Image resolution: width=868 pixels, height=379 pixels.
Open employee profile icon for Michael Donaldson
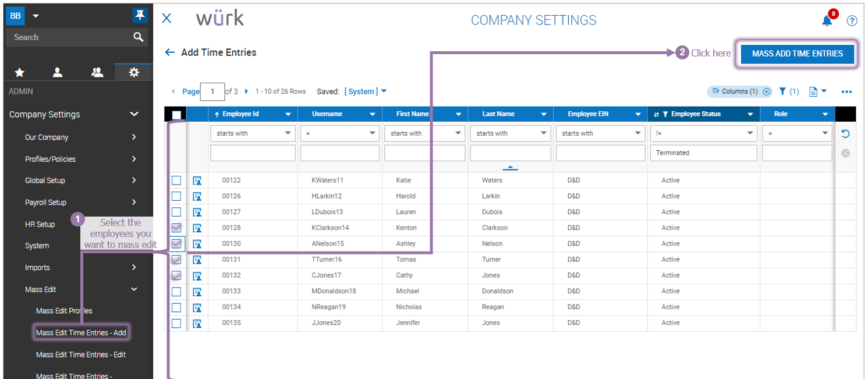[197, 291]
